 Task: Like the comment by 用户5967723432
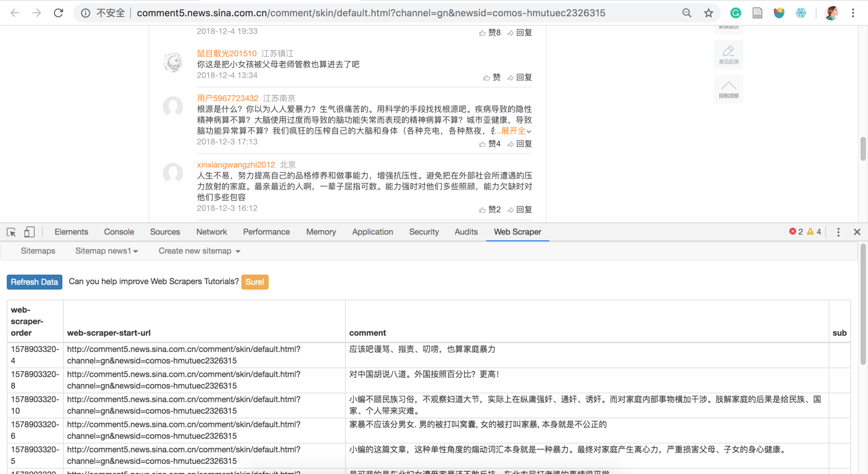tap(490, 144)
